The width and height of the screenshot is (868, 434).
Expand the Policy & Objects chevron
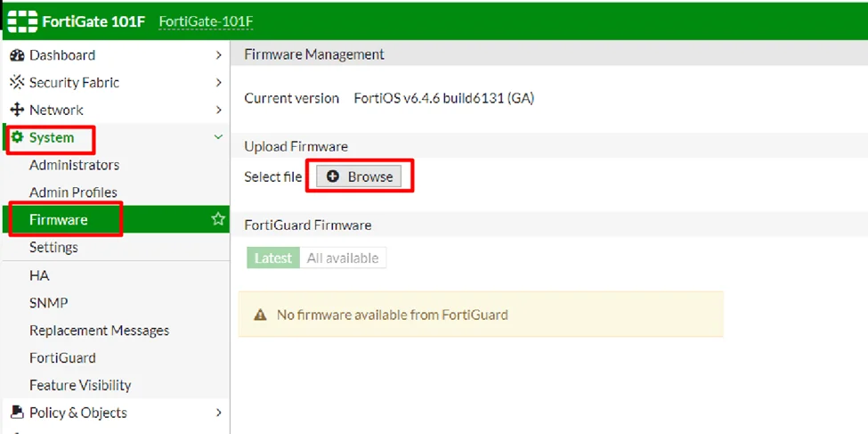pyautogui.click(x=219, y=413)
